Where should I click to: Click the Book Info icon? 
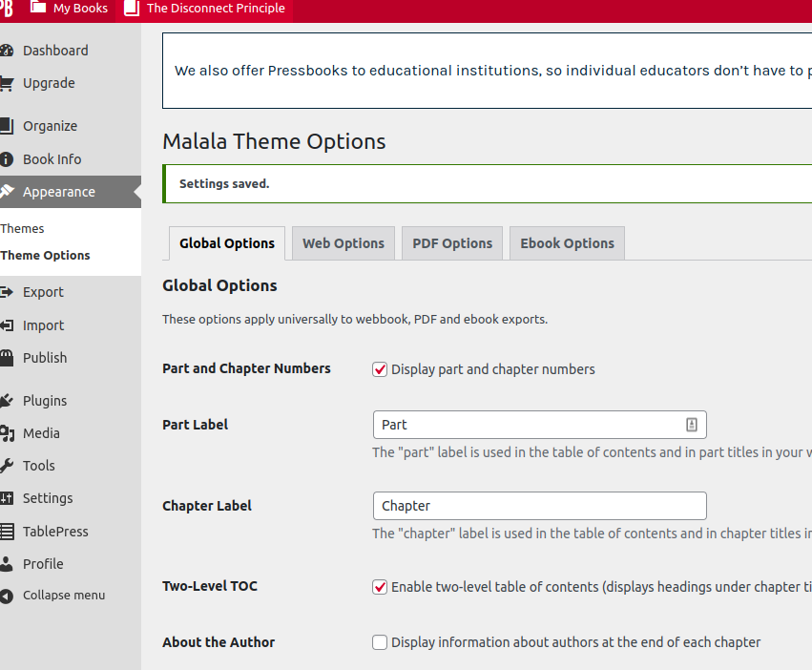[x=6, y=159]
